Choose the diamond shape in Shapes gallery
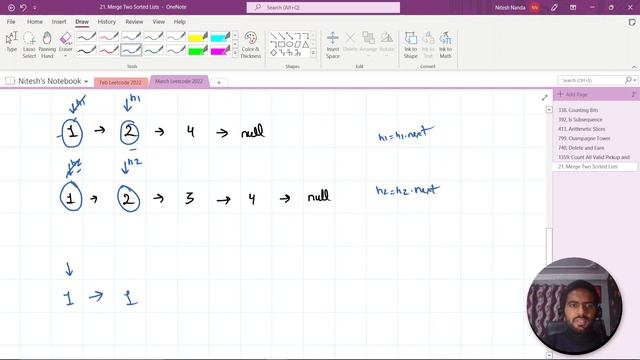The height and width of the screenshot is (360, 640). [x=273, y=53]
